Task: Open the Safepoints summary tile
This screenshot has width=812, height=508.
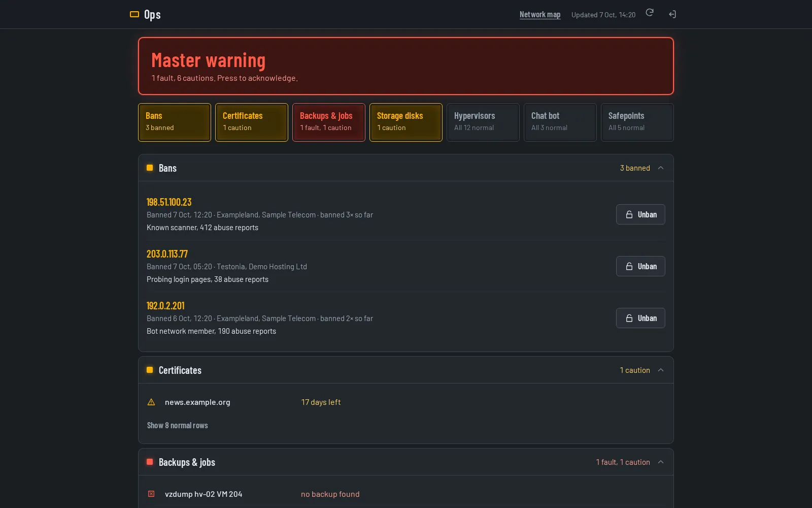Action: coord(637,122)
